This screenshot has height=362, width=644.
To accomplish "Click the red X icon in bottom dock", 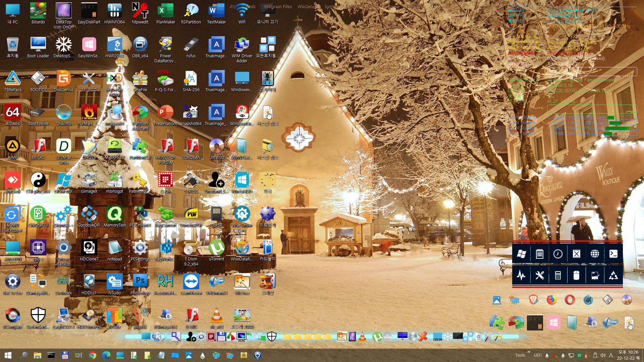I will tap(423, 337).
